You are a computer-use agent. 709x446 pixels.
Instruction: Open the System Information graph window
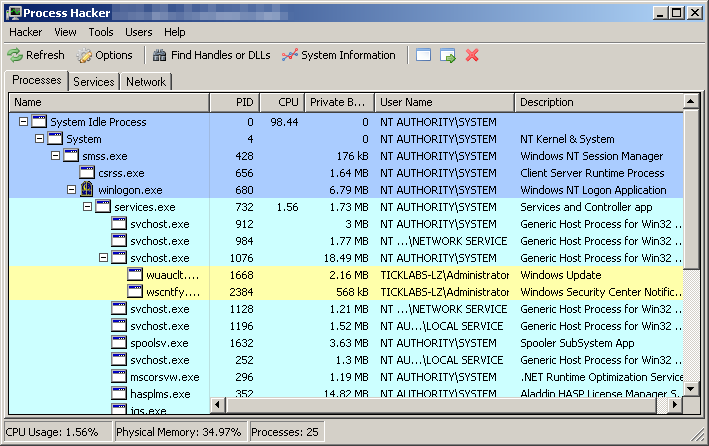point(338,55)
